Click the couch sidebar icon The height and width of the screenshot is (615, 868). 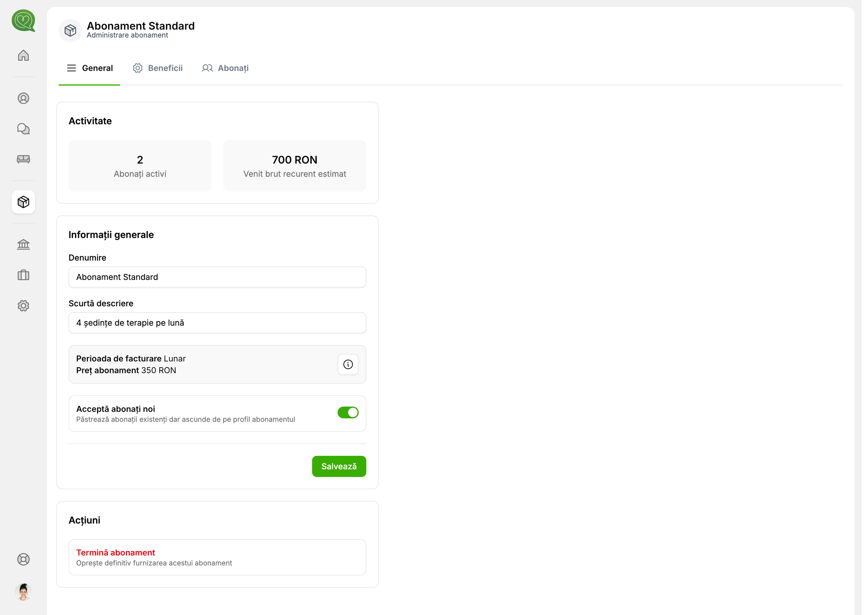click(x=23, y=160)
